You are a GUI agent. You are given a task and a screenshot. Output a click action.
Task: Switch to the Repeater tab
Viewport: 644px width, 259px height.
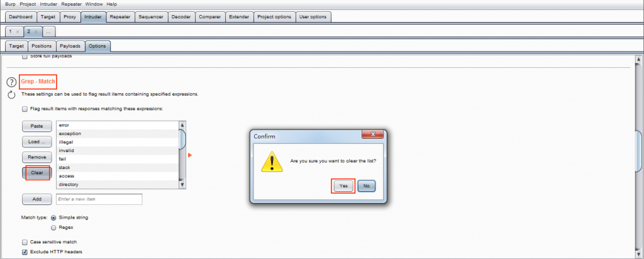coord(120,17)
